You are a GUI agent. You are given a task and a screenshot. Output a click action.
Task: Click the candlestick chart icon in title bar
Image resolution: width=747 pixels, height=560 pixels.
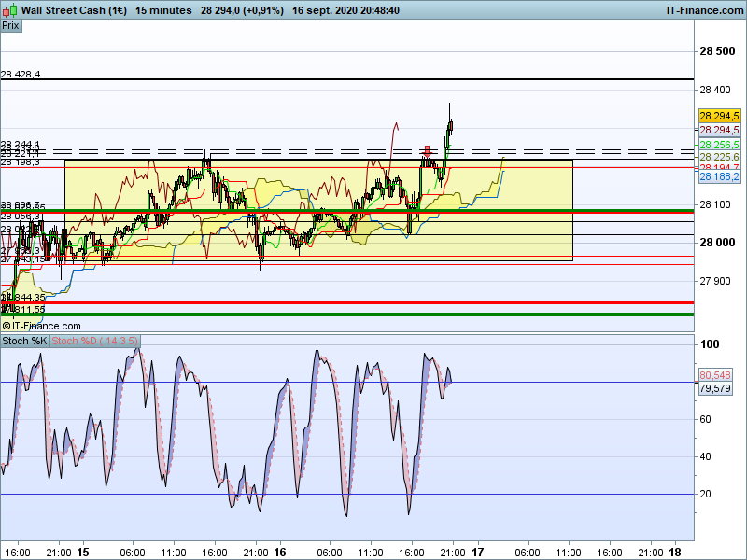pos(10,10)
